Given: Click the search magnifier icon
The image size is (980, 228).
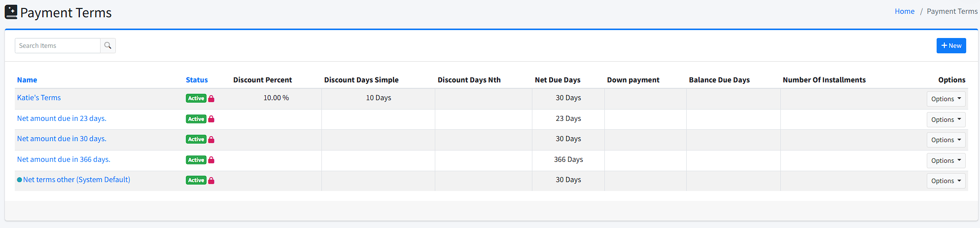Looking at the screenshot, I should pos(108,45).
